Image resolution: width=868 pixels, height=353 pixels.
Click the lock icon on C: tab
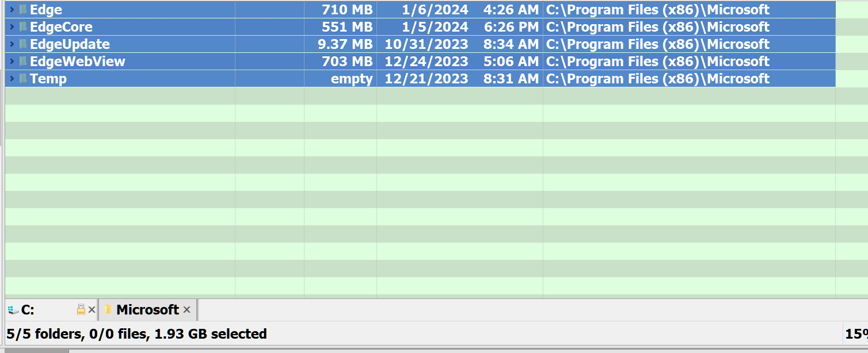[81, 310]
